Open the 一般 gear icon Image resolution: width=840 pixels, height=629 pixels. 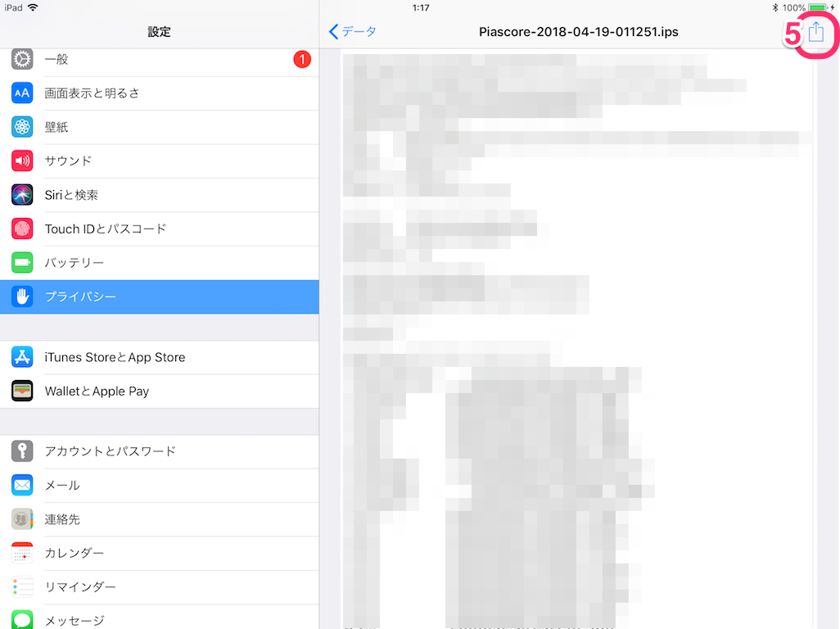[x=22, y=59]
